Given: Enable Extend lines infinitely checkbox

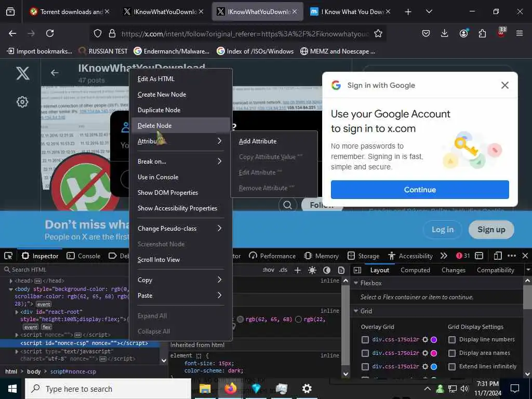Looking at the screenshot, I should (x=451, y=367).
